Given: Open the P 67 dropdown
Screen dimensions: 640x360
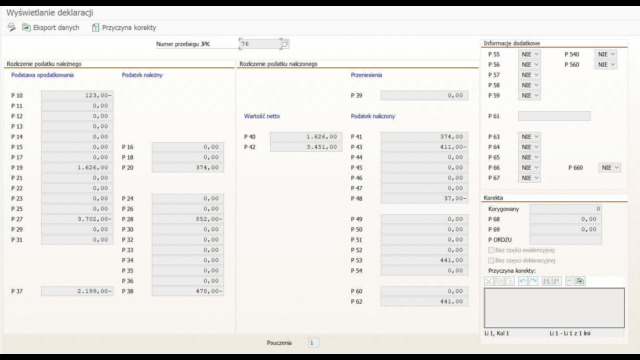Looking at the screenshot, I should (x=529, y=178).
